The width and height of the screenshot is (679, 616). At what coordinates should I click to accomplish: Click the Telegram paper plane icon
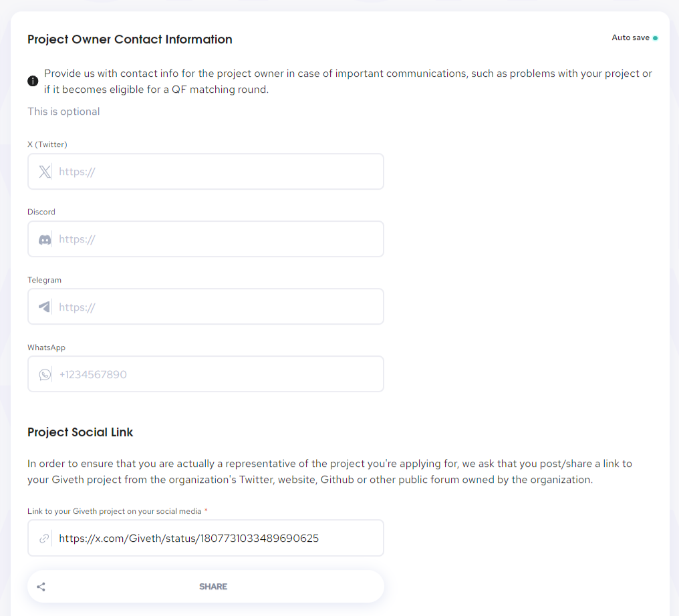pos(44,307)
